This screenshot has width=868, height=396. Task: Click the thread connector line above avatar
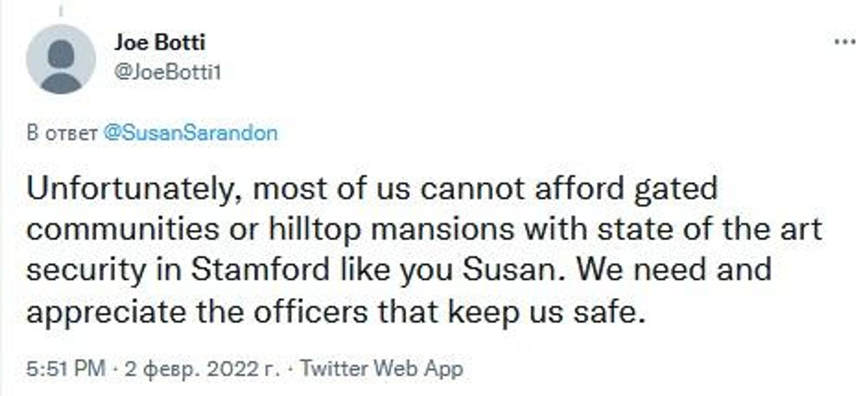tap(61, 8)
